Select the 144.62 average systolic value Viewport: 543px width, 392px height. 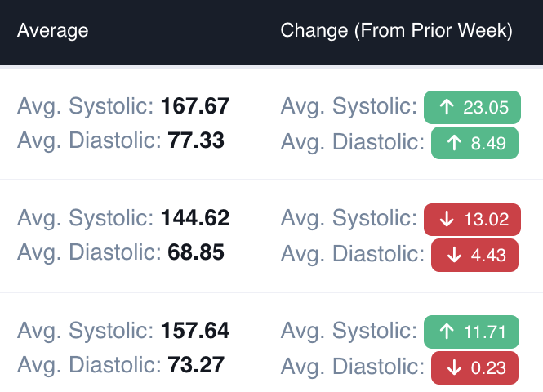195,218
